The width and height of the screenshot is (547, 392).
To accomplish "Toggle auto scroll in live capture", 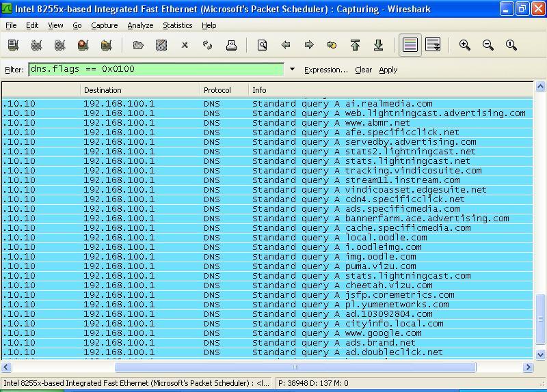I will point(433,45).
